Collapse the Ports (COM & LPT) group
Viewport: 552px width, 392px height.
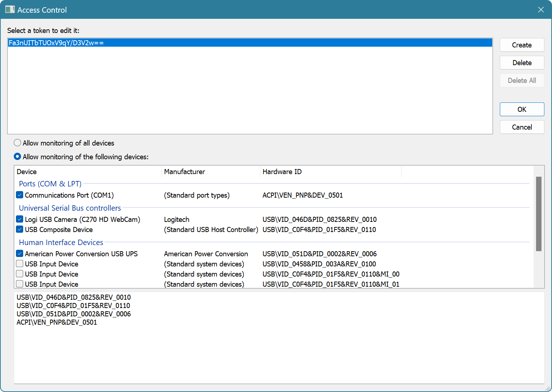coord(50,184)
